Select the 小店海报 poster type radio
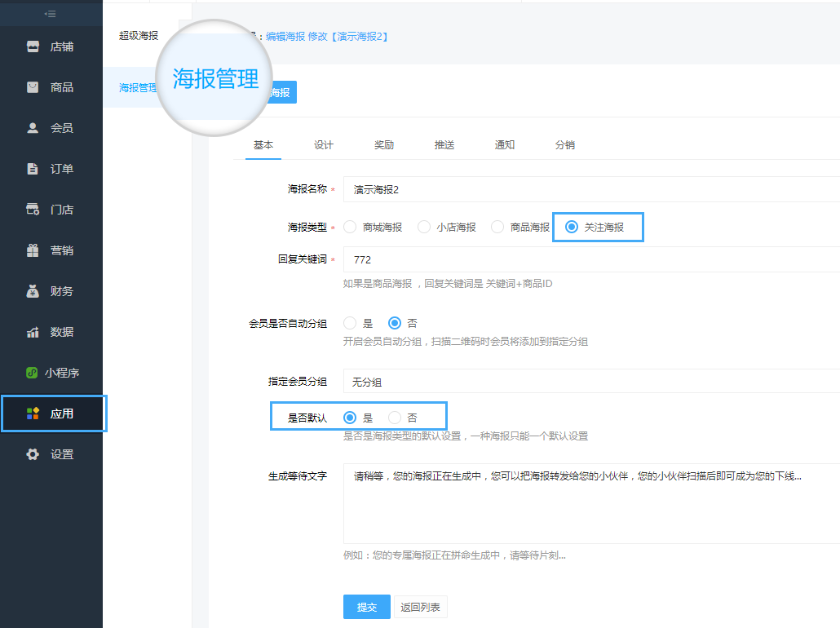This screenshot has width=840, height=628. [x=424, y=228]
